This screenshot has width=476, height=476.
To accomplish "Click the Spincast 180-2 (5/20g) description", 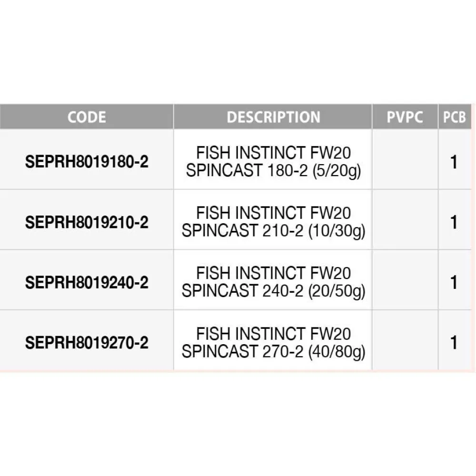I will click(x=273, y=162).
